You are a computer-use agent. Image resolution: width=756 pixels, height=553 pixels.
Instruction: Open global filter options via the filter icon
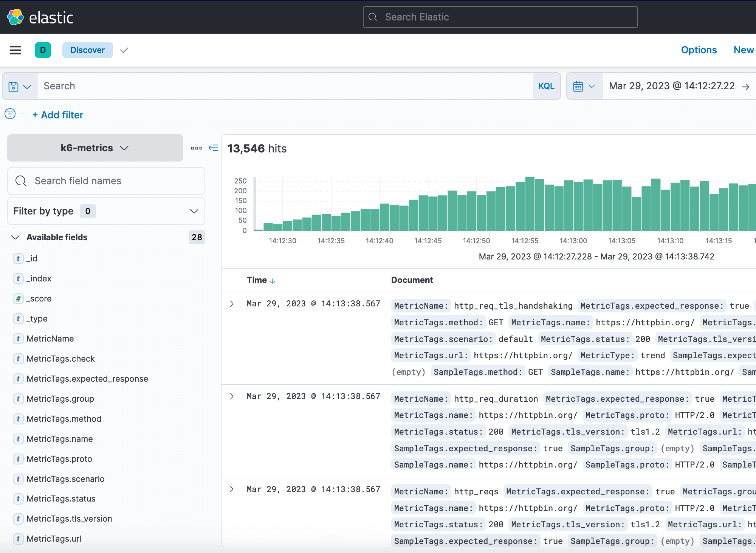coord(10,114)
